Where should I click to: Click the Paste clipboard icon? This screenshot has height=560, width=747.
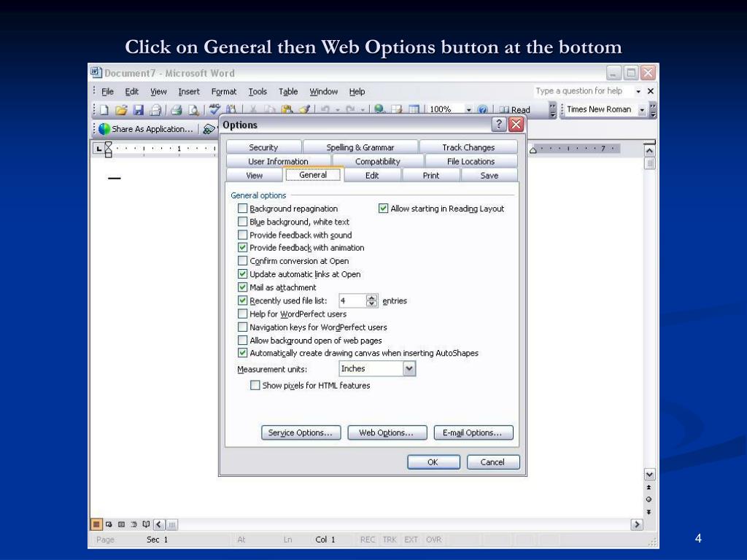point(287,110)
